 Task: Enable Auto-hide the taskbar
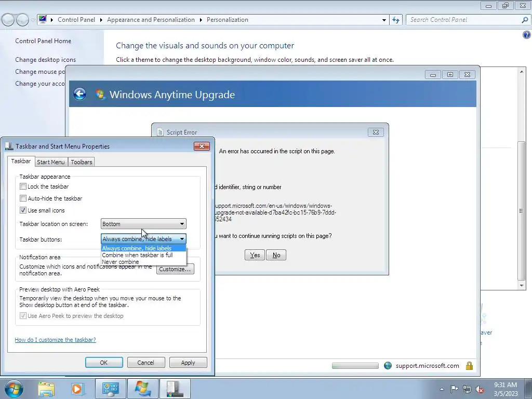(x=23, y=198)
